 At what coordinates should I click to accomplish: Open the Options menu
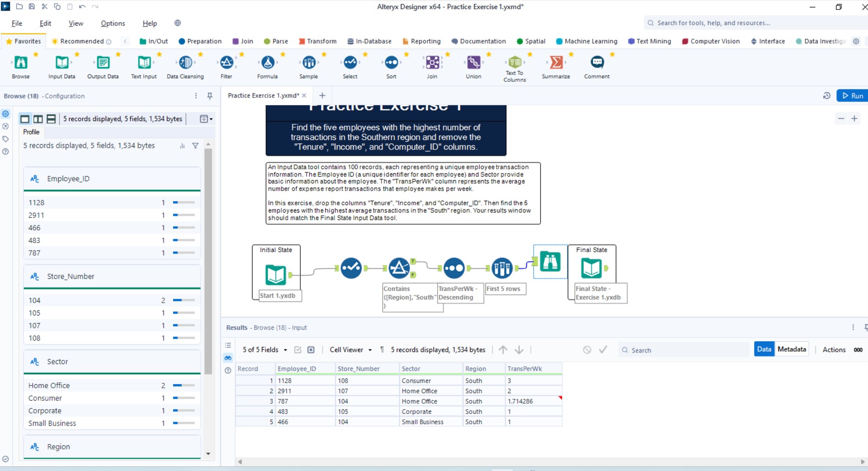(113, 23)
